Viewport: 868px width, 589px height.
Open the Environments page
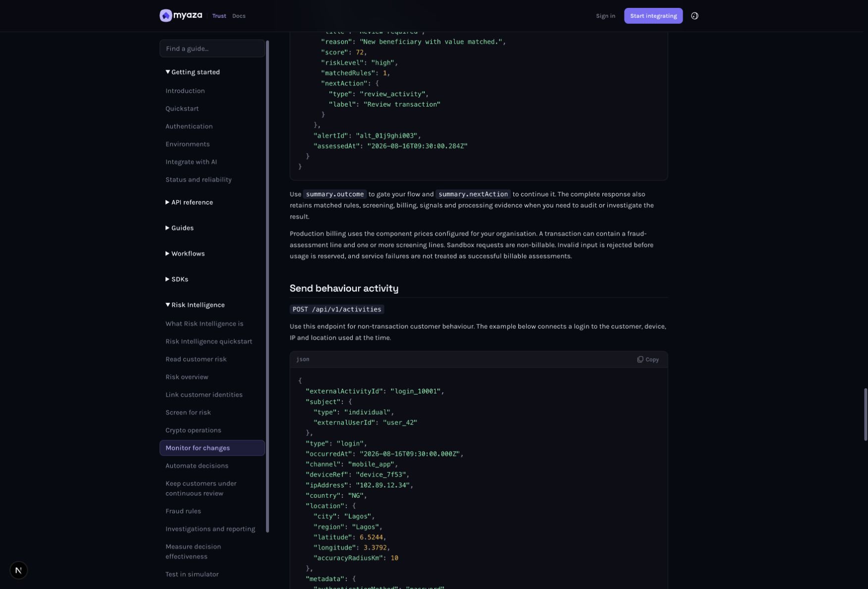pos(187,144)
